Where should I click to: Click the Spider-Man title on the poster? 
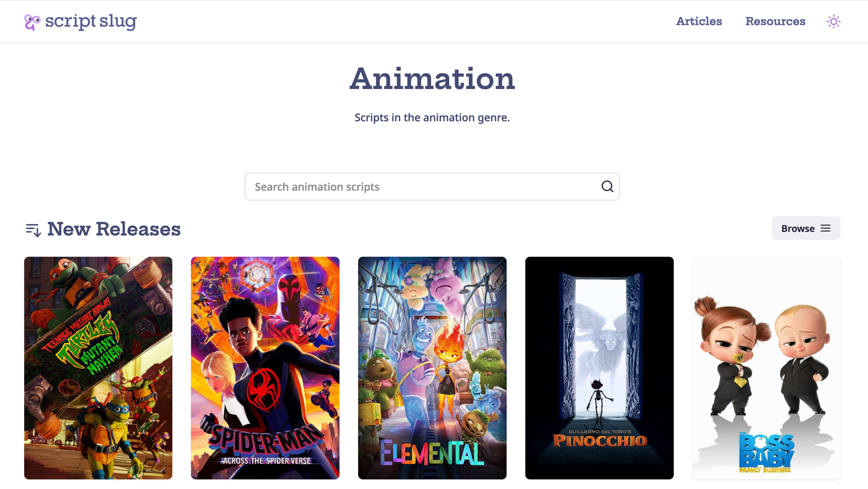(x=266, y=438)
